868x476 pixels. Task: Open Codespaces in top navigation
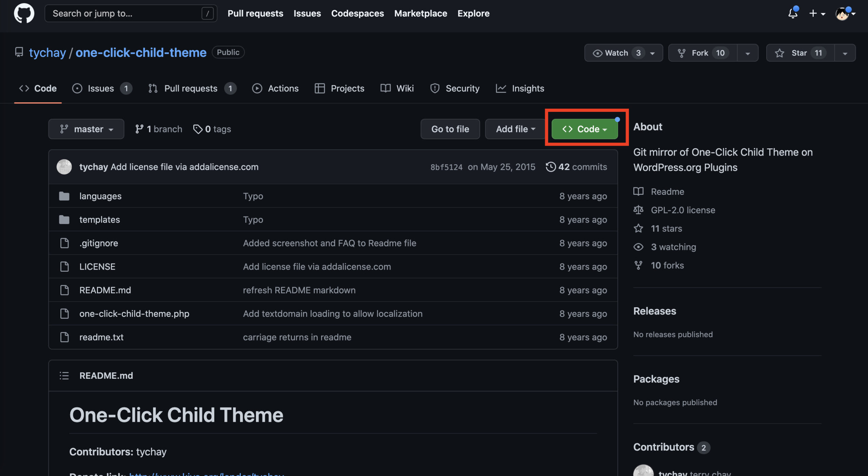point(357,13)
